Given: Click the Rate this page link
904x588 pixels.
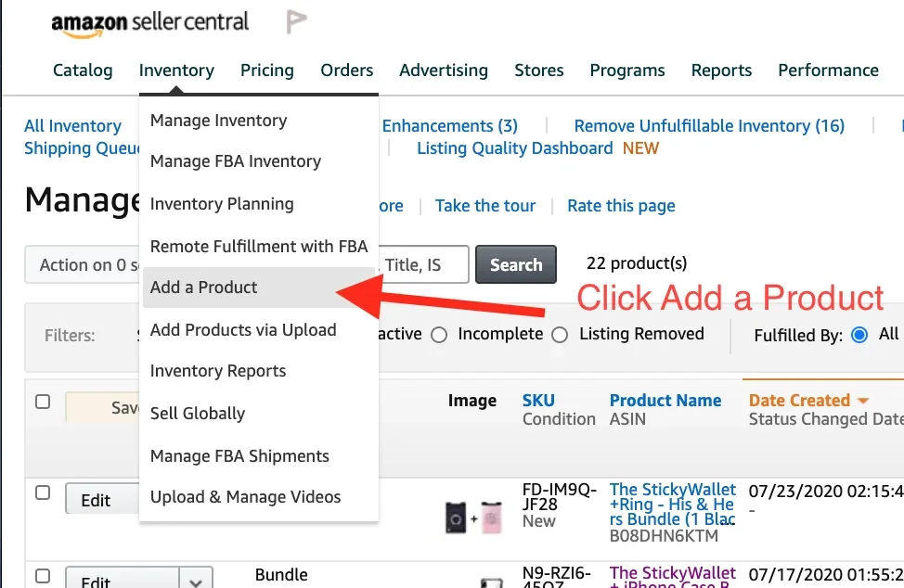Looking at the screenshot, I should pyautogui.click(x=621, y=206).
